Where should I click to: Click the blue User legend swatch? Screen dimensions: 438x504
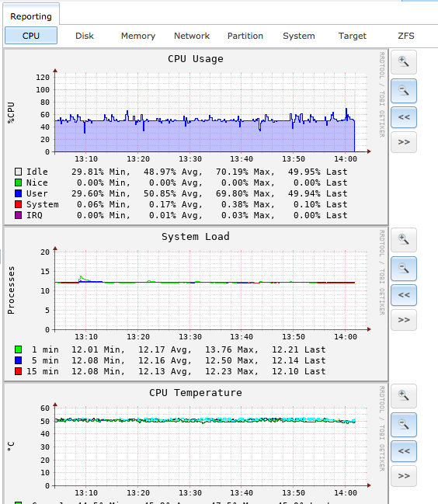tap(19, 193)
